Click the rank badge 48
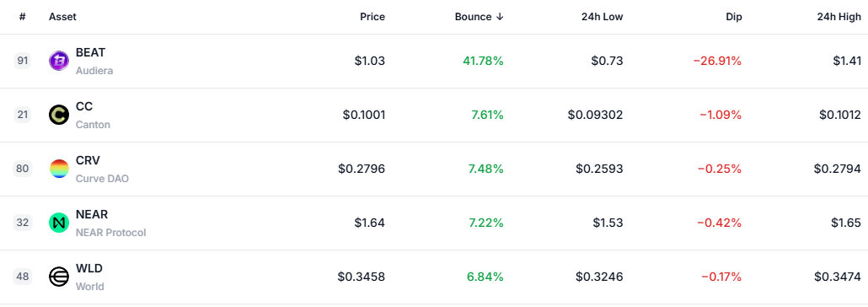Image resolution: width=868 pixels, height=307 pixels. [x=23, y=277]
